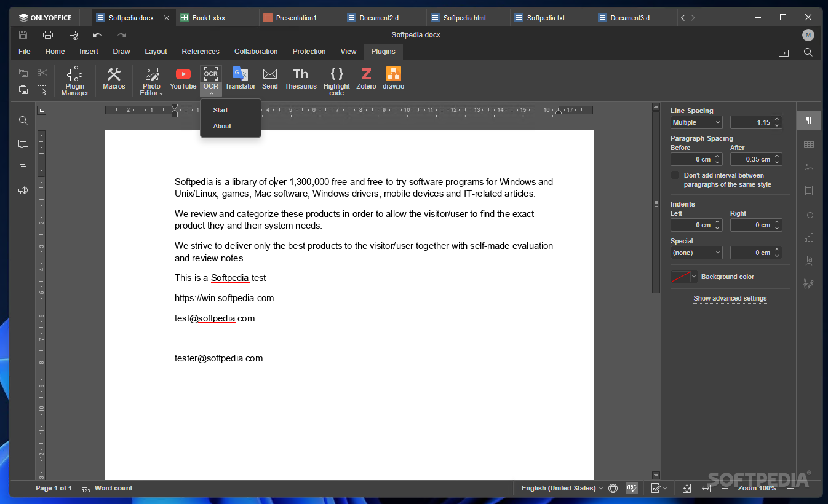This screenshot has width=828, height=504.
Task: Click the Send mail plugin
Action: click(x=270, y=78)
